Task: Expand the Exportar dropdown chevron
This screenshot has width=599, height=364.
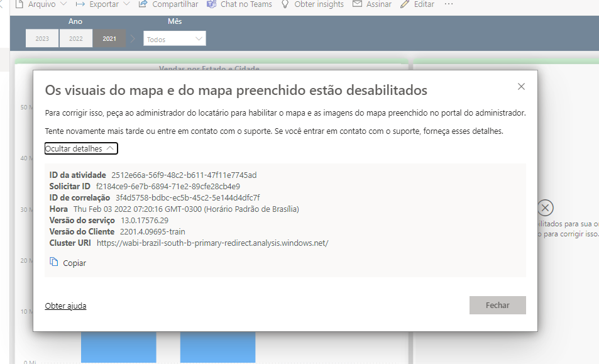Action: point(126,4)
